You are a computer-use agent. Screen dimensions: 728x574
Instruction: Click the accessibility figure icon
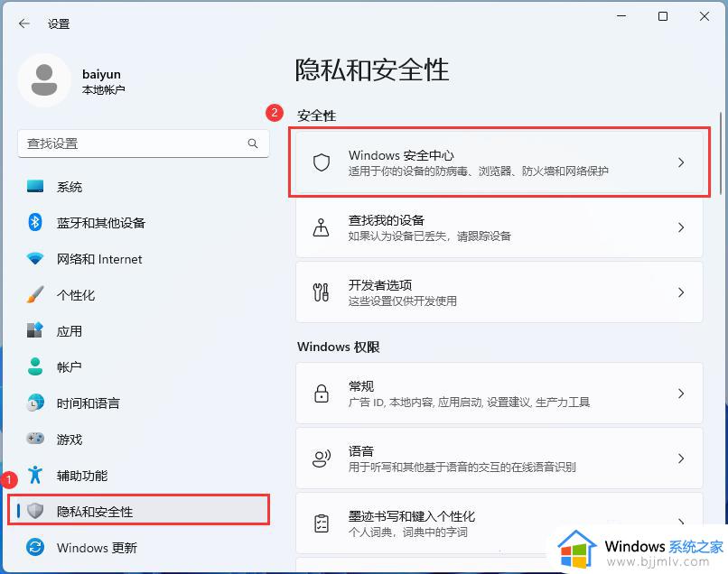pos(35,476)
